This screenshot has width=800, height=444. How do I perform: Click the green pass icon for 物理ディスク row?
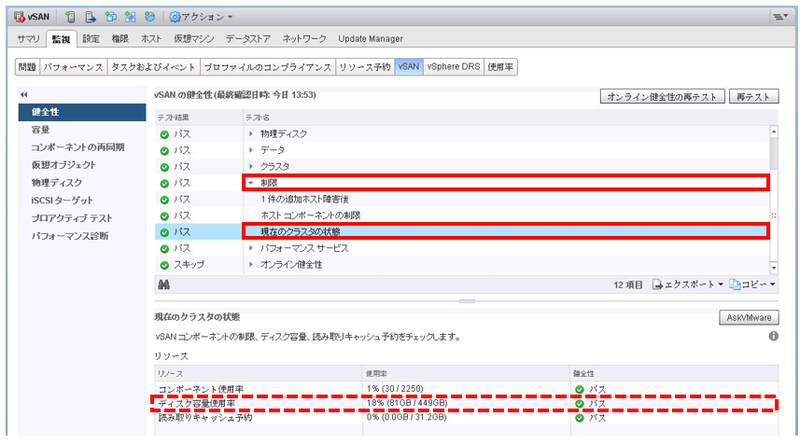[164, 135]
